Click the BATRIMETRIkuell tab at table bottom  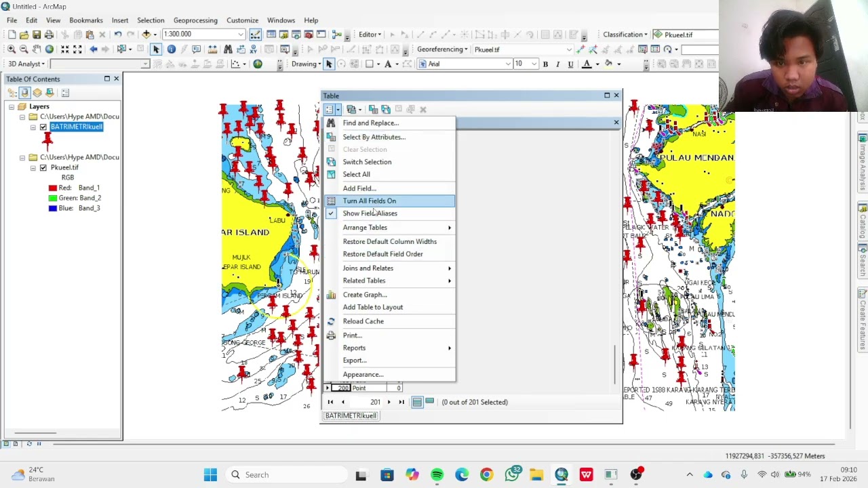[x=351, y=415]
